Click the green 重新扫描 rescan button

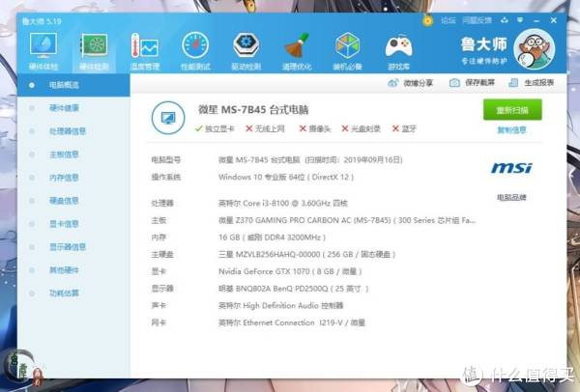pos(512,110)
